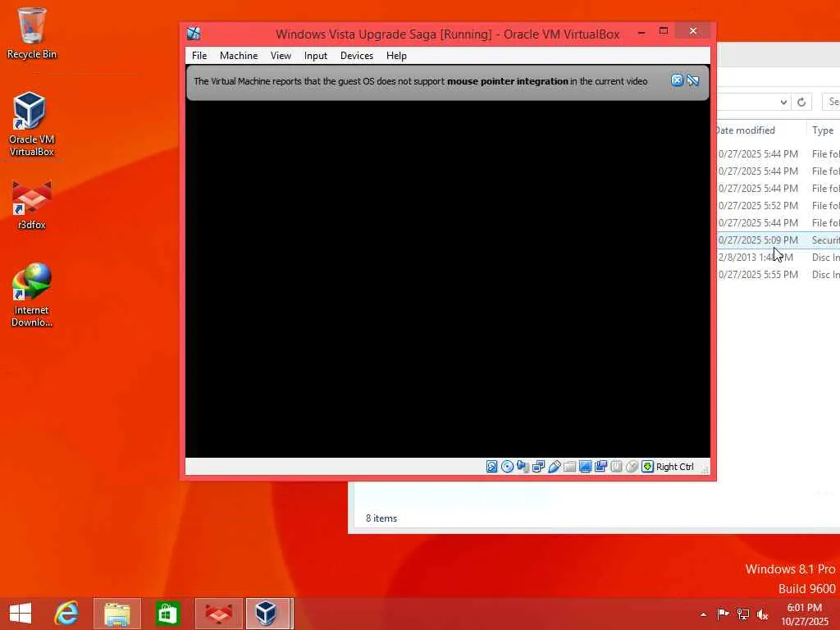Switch to r3dfox on the taskbar
The height and width of the screenshot is (630, 840).
[x=218, y=614]
